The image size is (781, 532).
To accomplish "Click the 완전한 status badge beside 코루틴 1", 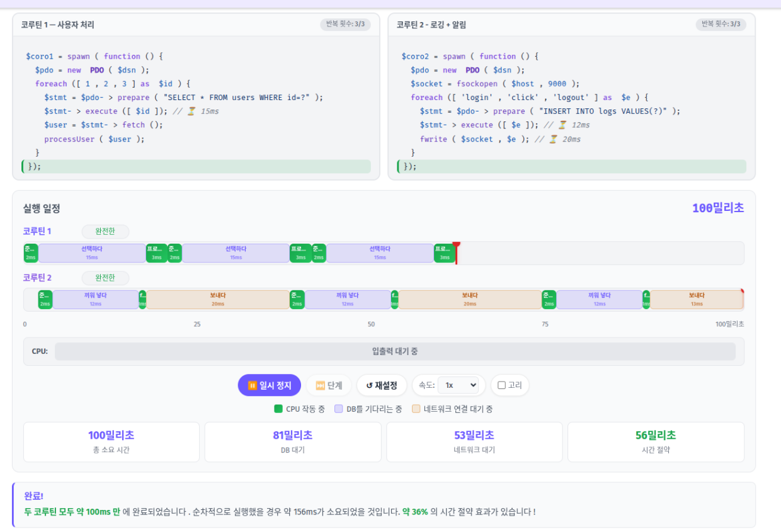I will pyautogui.click(x=105, y=232).
